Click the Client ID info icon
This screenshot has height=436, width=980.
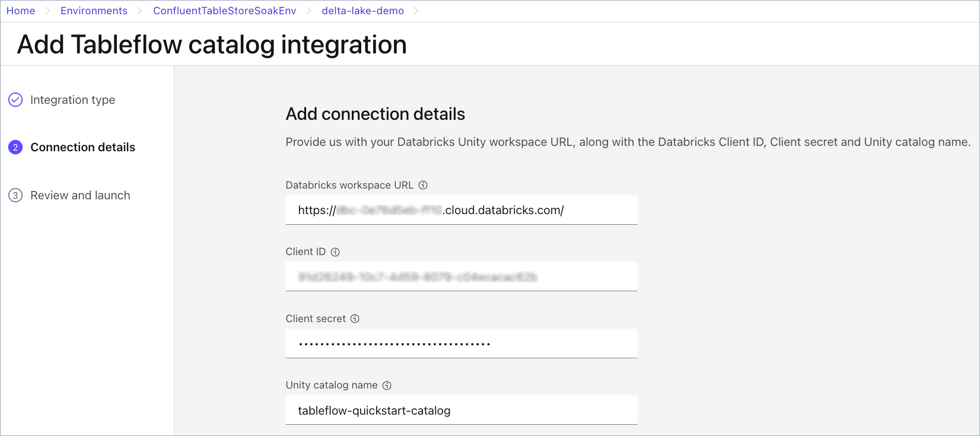(x=335, y=252)
